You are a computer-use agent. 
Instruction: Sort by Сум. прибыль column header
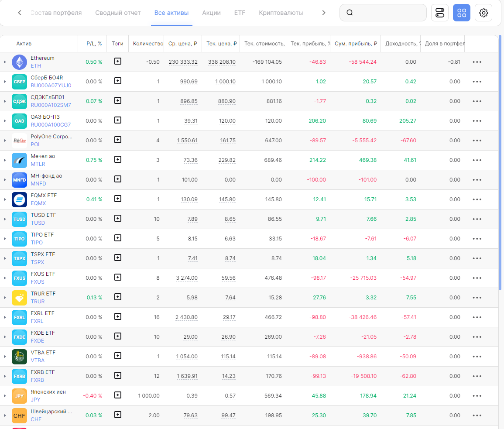[x=356, y=44]
